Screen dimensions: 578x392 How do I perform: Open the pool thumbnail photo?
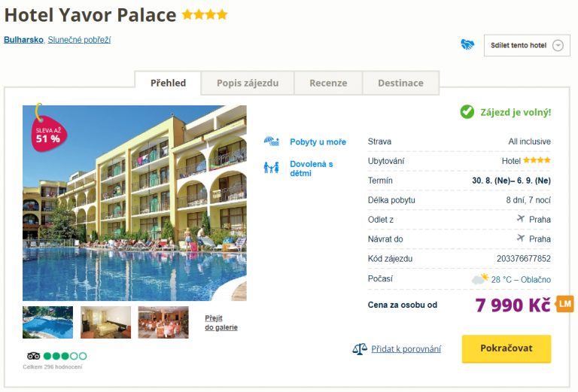[47, 322]
